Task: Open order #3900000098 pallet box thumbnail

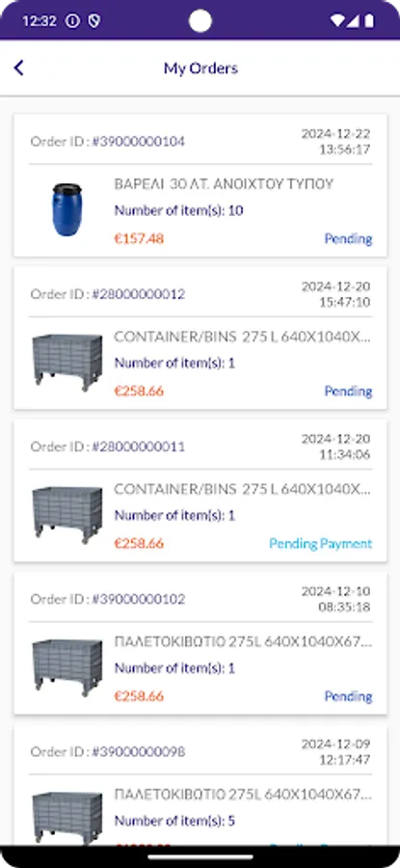Action: (x=67, y=818)
